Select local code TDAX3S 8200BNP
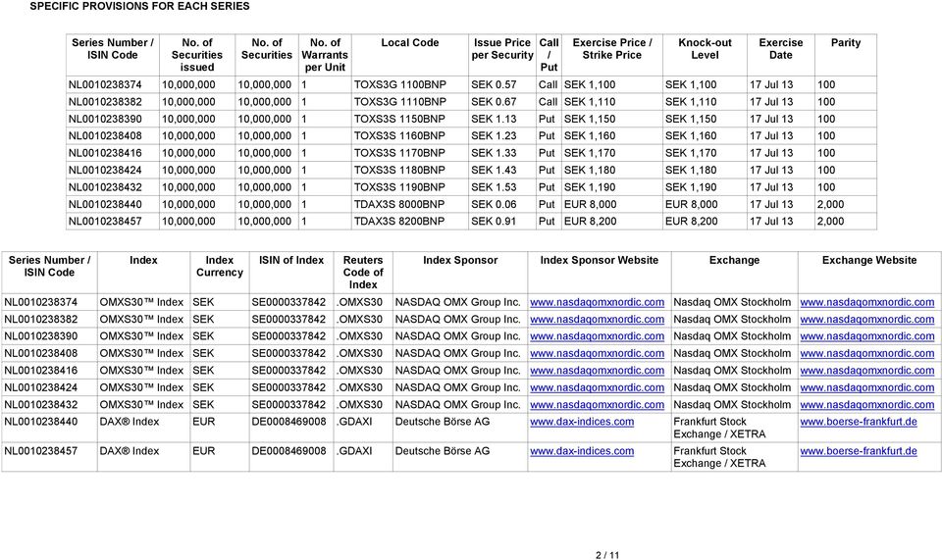942x560 pixels. click(399, 221)
